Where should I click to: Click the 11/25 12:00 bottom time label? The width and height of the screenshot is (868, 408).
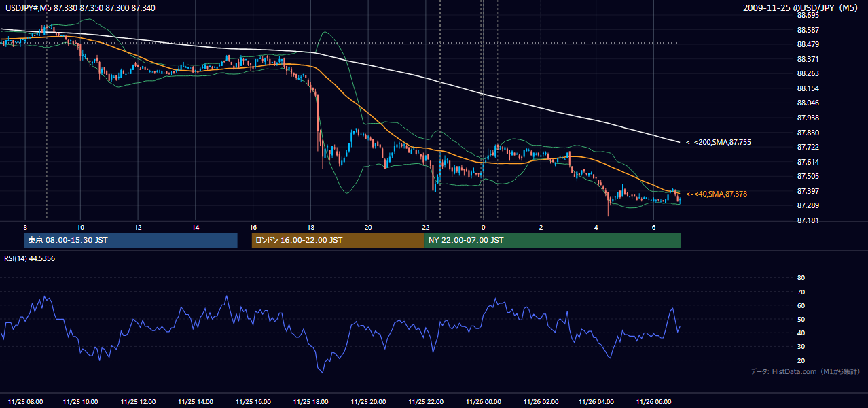(139, 401)
